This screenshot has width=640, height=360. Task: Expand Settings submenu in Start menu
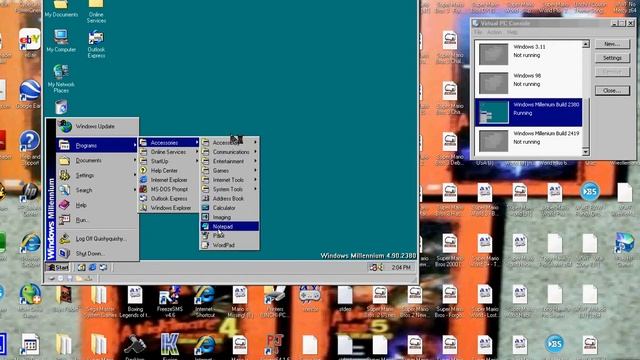pyautogui.click(x=98, y=175)
